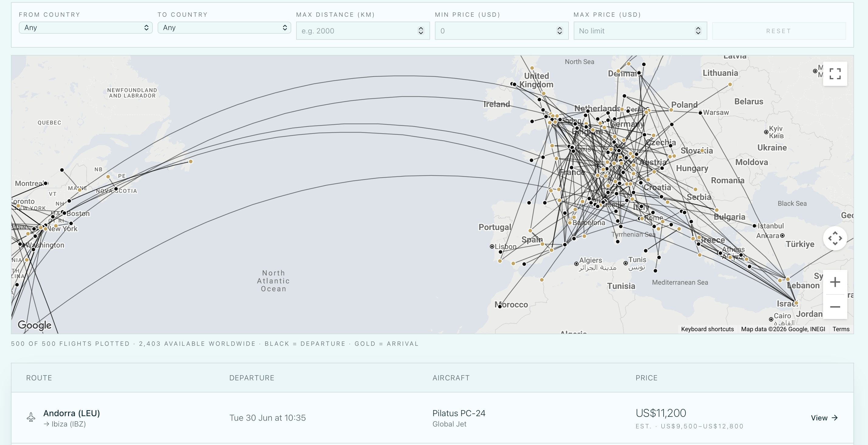This screenshot has height=445, width=868.
Task: Click the Route column header
Action: (39, 378)
